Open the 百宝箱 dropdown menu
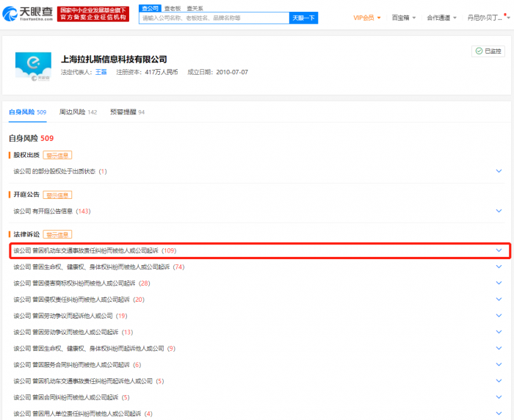 [x=404, y=18]
